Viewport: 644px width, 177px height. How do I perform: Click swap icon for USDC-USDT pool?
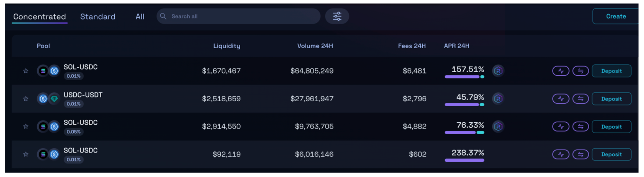click(x=580, y=99)
